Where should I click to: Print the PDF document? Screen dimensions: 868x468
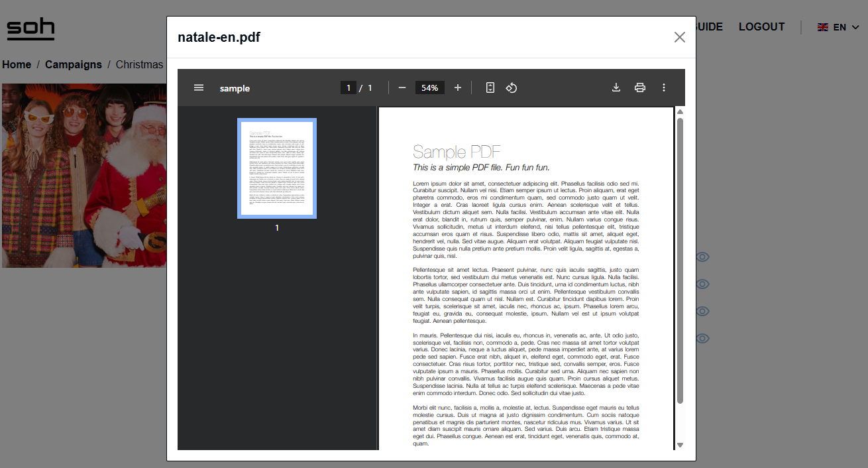tap(639, 88)
